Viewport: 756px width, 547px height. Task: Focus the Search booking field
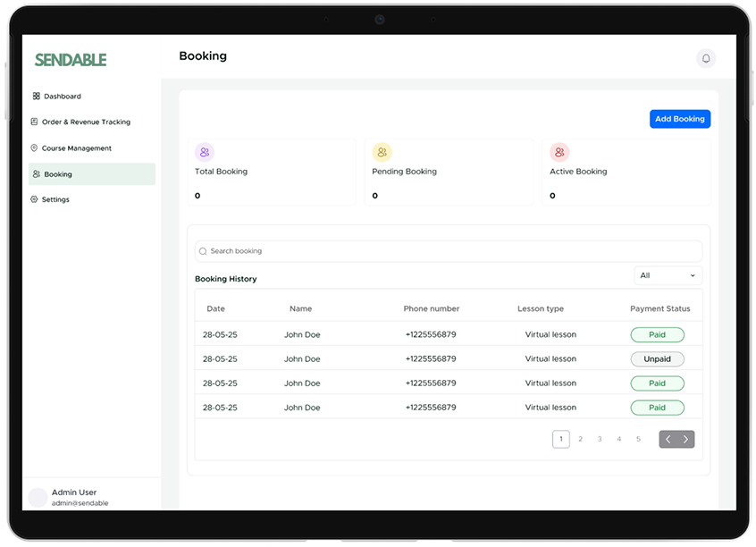click(451, 251)
